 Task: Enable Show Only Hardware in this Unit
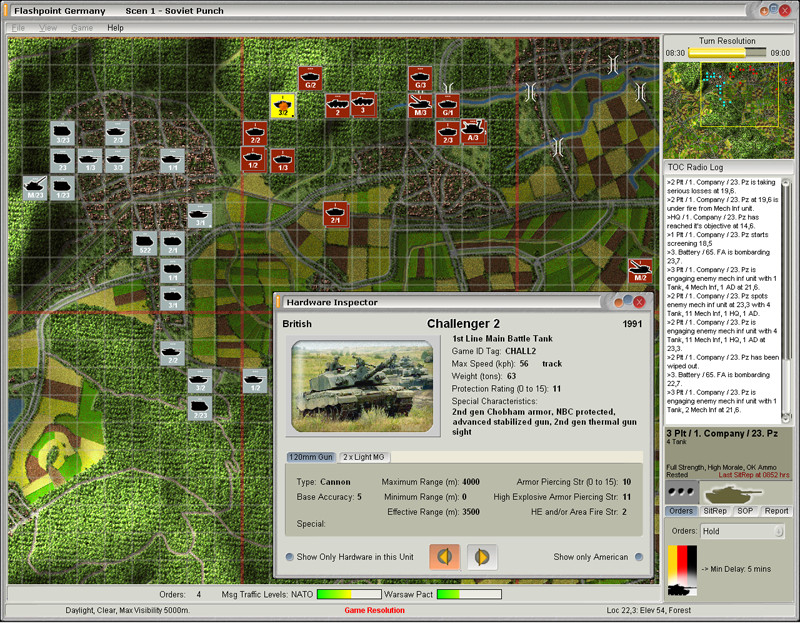point(290,558)
